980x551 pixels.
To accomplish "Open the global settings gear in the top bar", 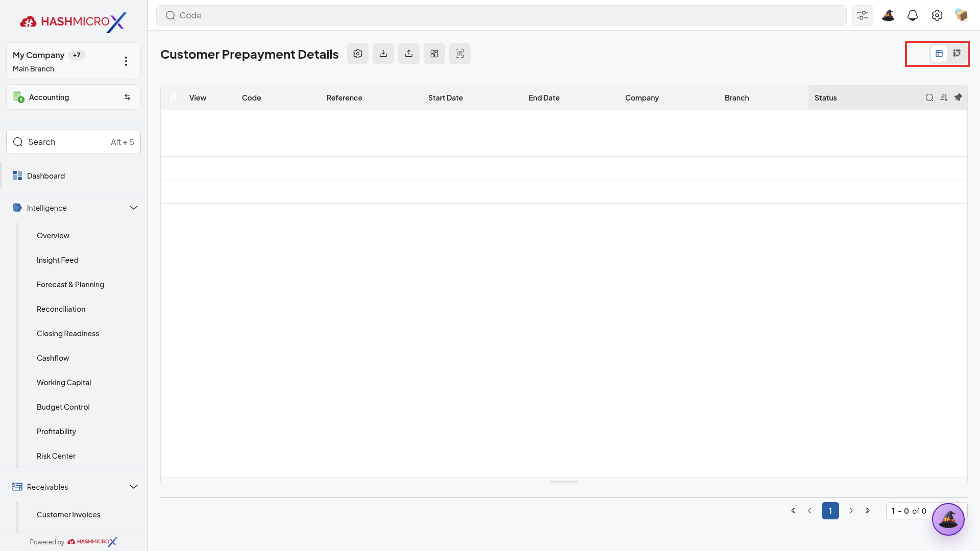I will point(937,15).
